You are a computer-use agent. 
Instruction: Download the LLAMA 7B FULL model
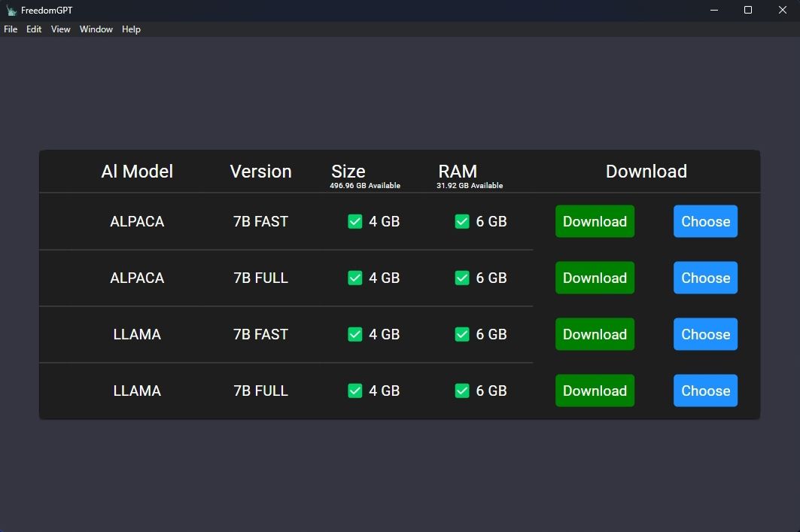595,391
